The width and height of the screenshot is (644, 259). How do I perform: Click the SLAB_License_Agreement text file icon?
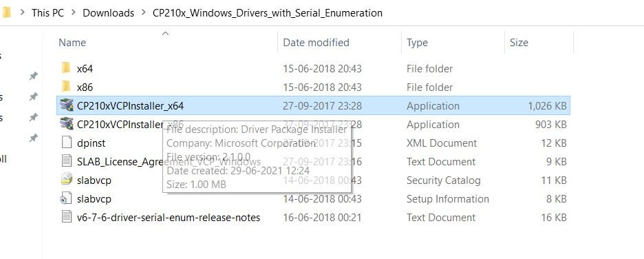point(67,161)
